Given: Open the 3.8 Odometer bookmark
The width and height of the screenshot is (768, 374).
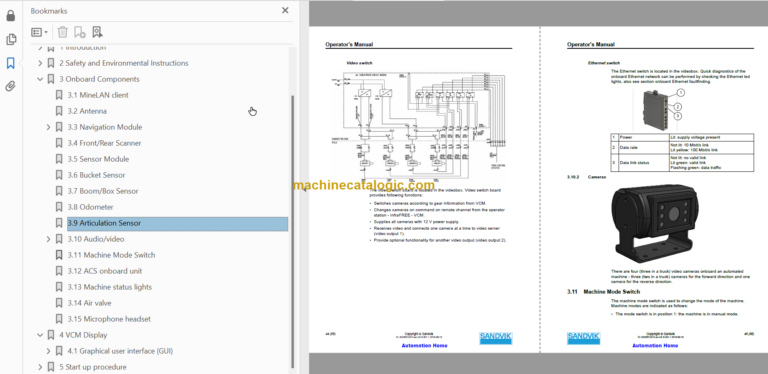Looking at the screenshot, I should 90,207.
